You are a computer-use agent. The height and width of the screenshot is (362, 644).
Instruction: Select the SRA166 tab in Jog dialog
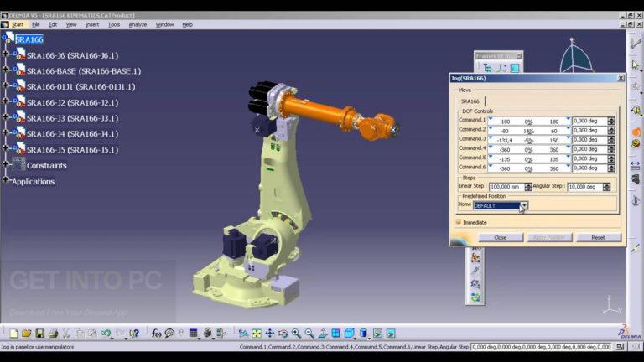pos(470,101)
